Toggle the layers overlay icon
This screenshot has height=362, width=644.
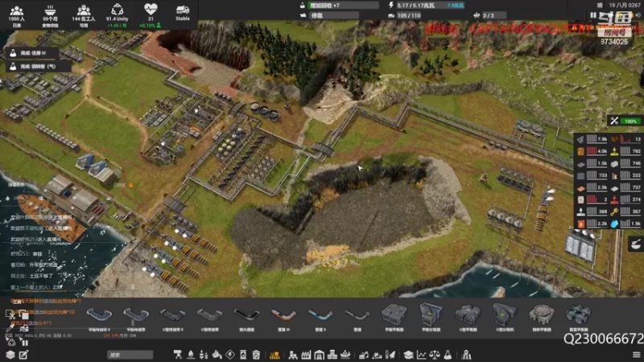pyautogui.click(x=10, y=355)
